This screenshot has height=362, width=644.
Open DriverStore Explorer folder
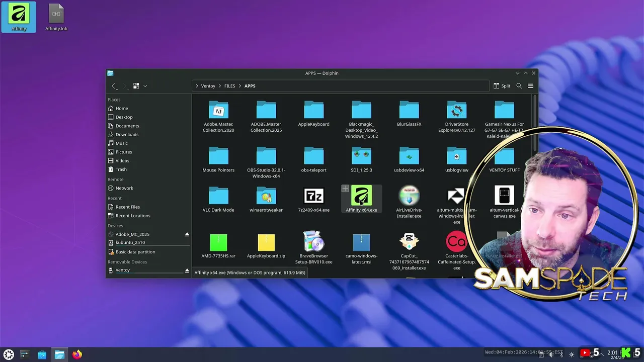point(456,117)
